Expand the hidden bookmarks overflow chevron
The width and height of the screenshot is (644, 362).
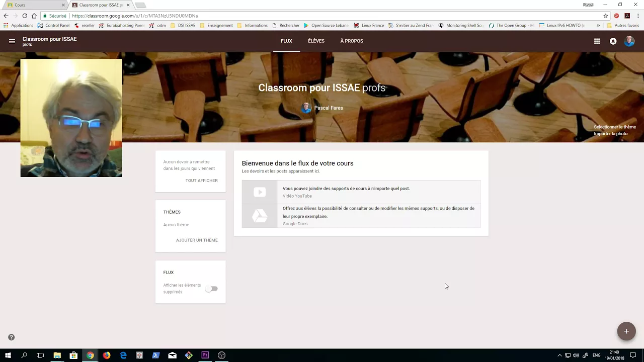point(598,25)
